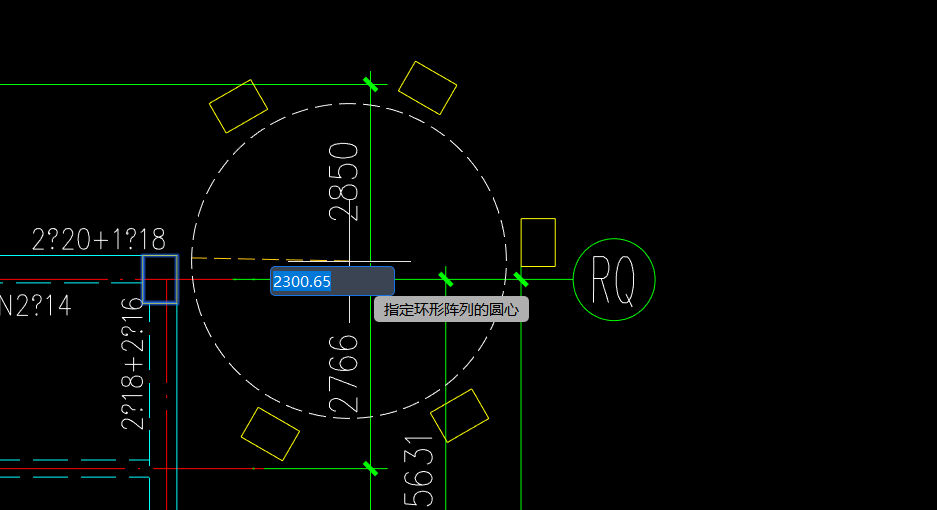Pick the 2850 dimension text
The width and height of the screenshot is (937, 510).
(344, 181)
